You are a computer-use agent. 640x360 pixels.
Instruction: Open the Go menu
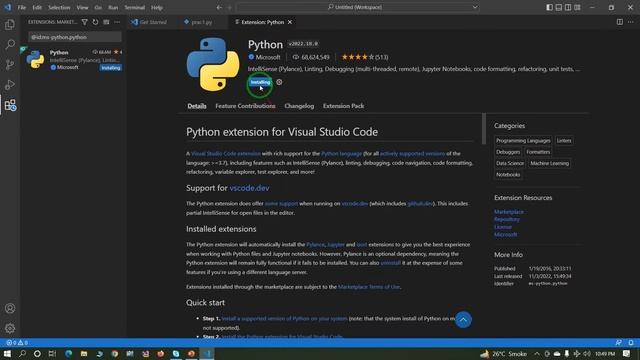point(98,7)
